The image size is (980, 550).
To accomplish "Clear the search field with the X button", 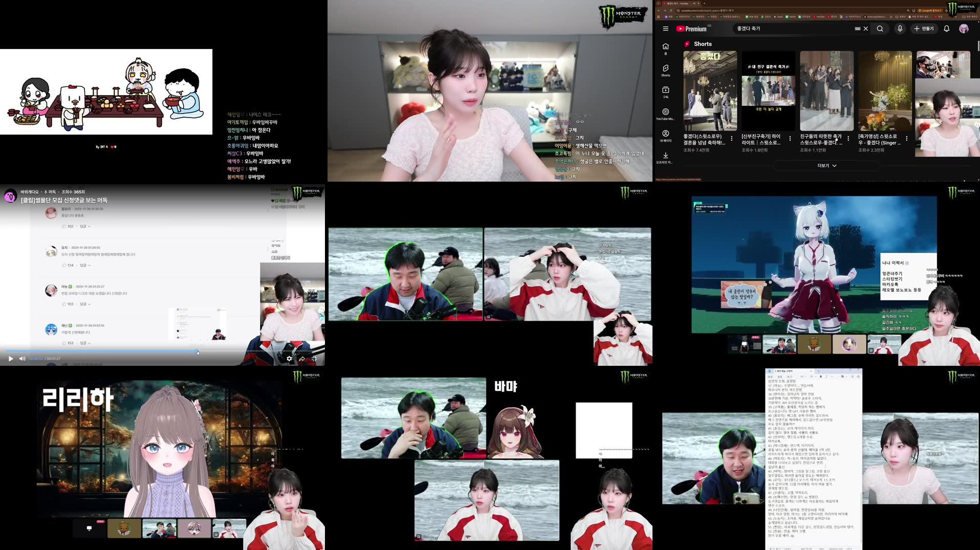I will [865, 29].
